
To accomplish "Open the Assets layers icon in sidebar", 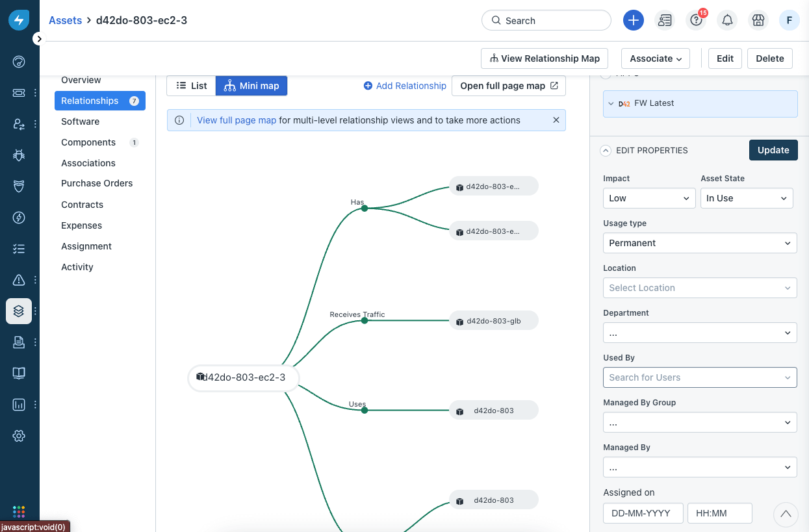I will 19,311.
